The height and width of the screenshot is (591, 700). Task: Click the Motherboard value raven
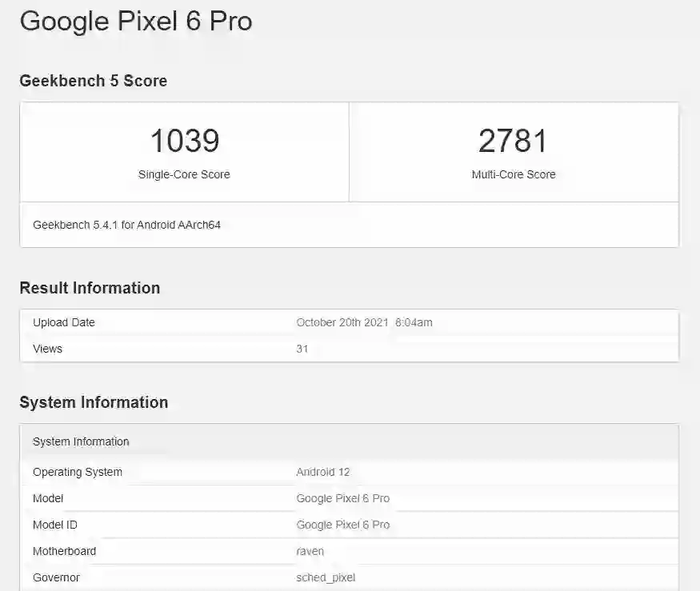tap(310, 551)
